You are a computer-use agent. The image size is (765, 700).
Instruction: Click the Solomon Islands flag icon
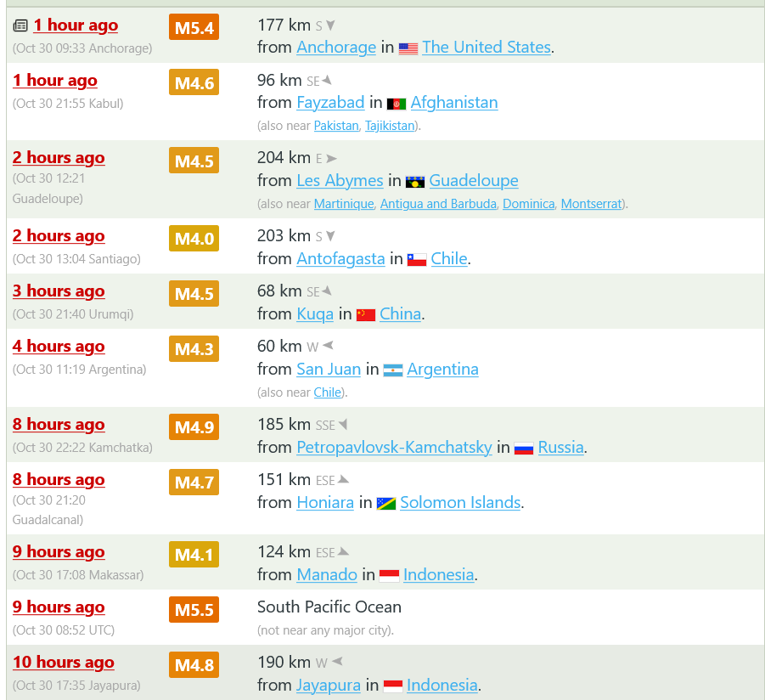pos(386,504)
